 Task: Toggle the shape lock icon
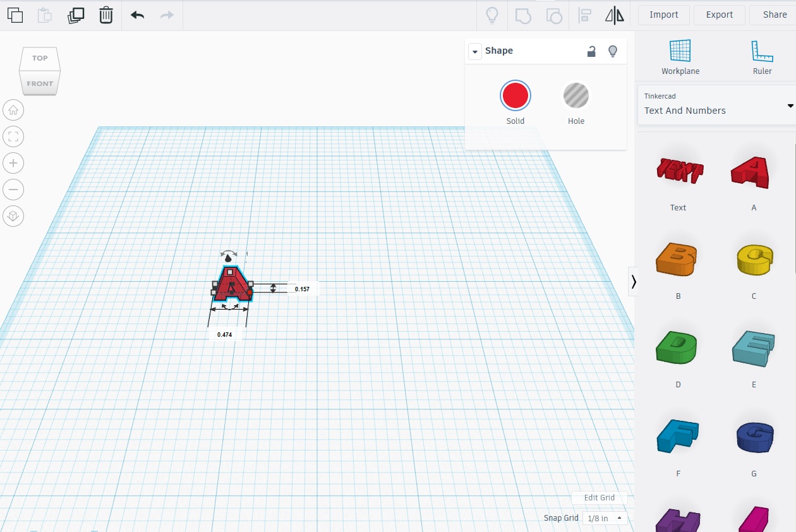click(x=591, y=51)
